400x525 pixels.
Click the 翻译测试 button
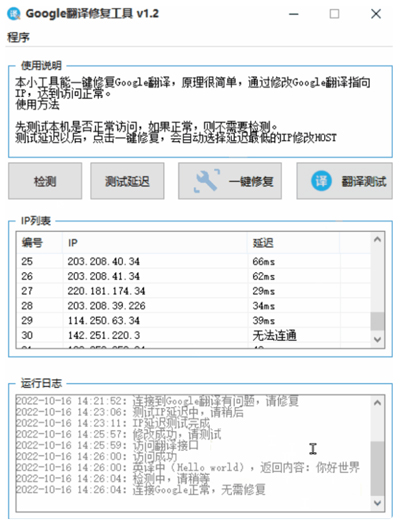point(344,181)
